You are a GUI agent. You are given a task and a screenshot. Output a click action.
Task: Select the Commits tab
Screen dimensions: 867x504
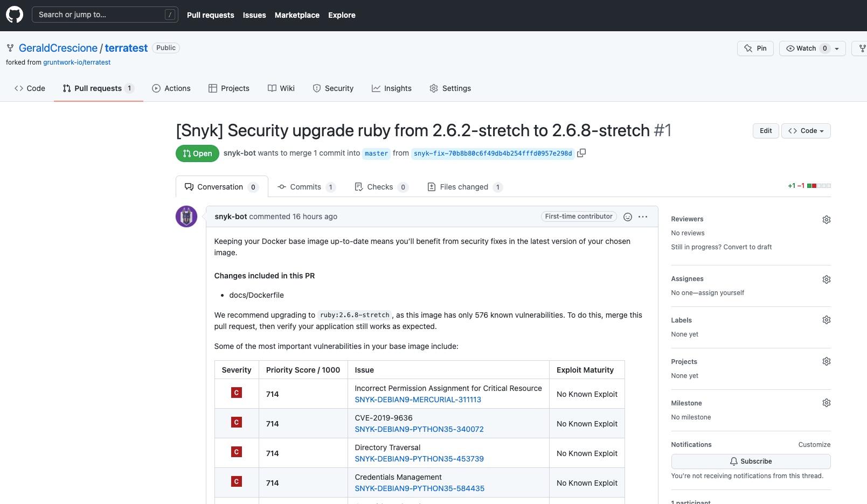(306, 187)
